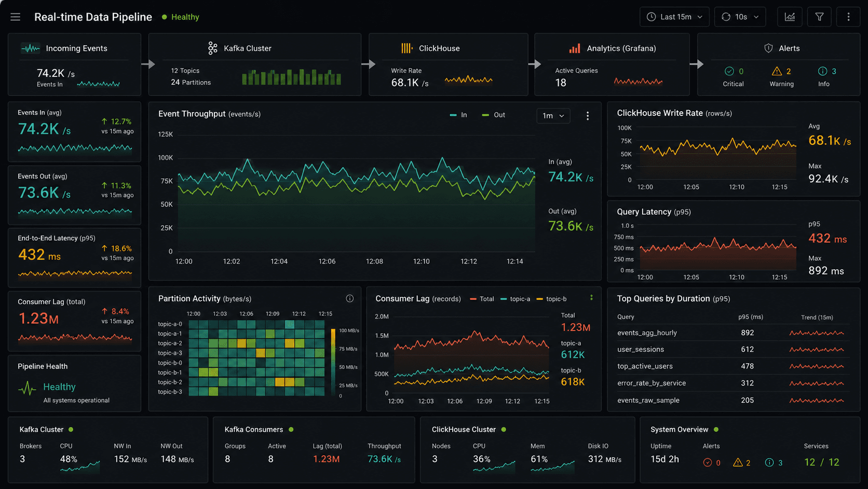Viewport: 868px width, 489px height.
Task: Click the 12 / 12 Services value
Action: point(822,462)
